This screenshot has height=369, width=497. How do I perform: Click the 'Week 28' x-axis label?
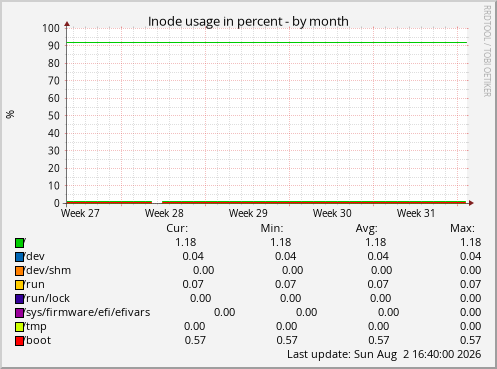tap(164, 213)
